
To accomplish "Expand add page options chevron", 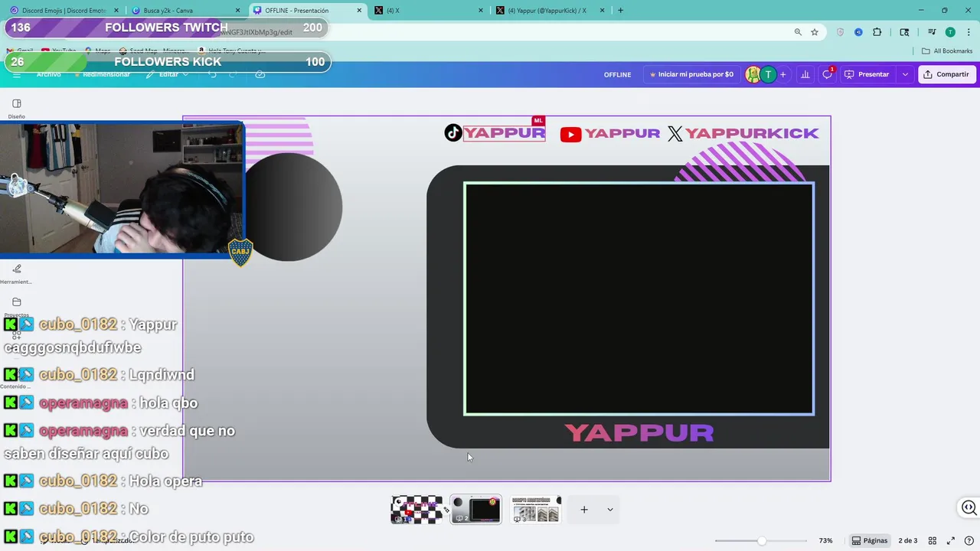I will 610,510.
